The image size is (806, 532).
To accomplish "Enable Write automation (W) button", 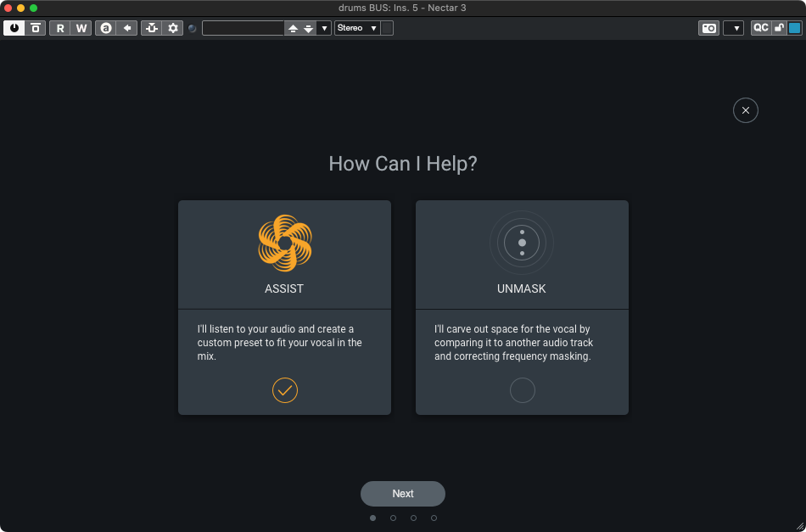I will (x=81, y=28).
